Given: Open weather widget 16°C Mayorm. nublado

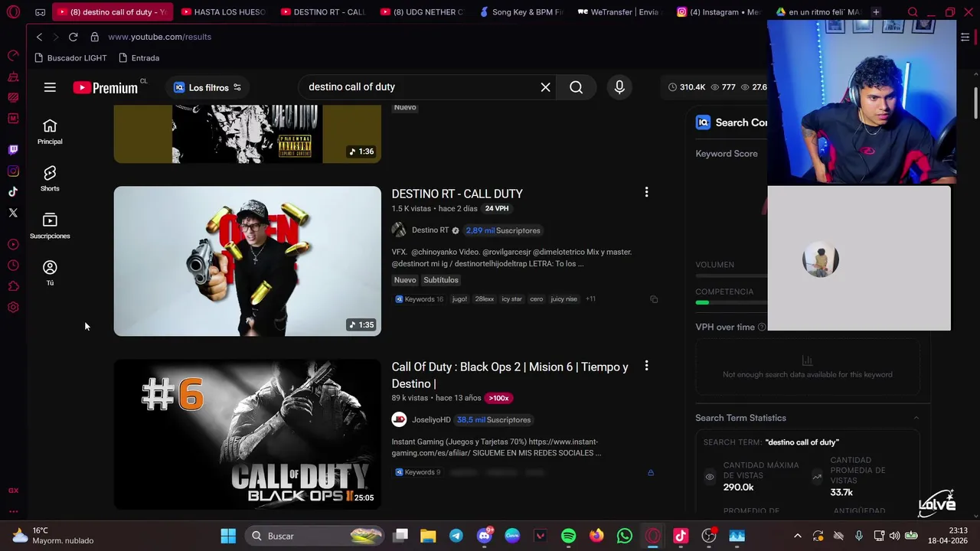Looking at the screenshot, I should 53,536.
